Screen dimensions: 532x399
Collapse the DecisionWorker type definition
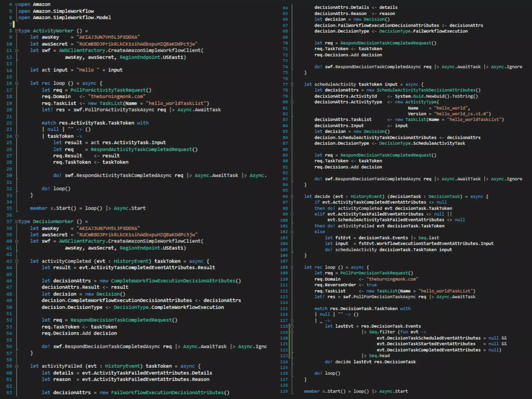[x=17, y=222]
